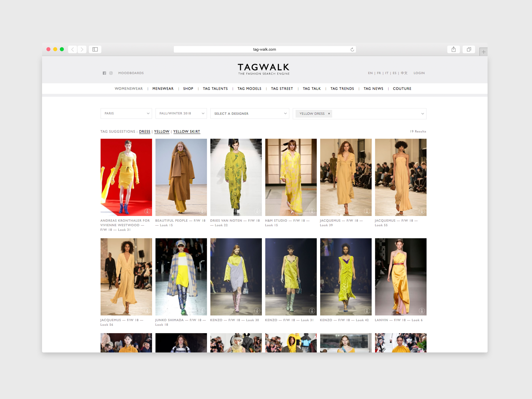Viewport: 532px width, 399px height.
Task: Show all tabs with the tab overview icon
Action: click(x=469, y=49)
